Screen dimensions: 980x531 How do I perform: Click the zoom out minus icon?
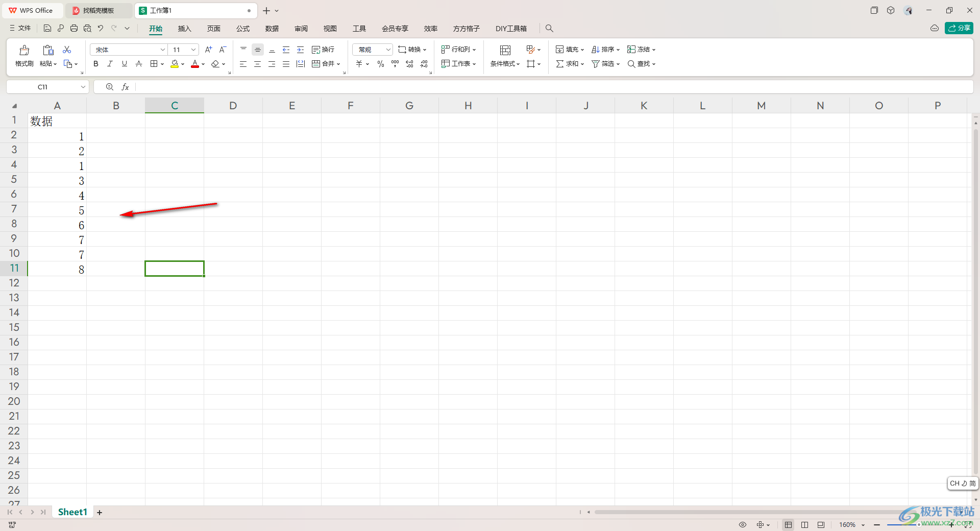coord(877,525)
